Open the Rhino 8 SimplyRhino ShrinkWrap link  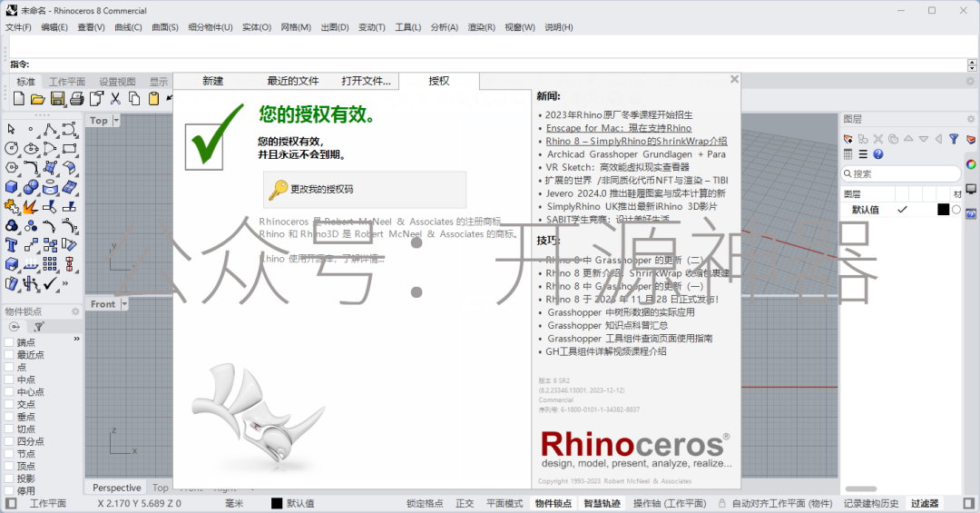636,141
